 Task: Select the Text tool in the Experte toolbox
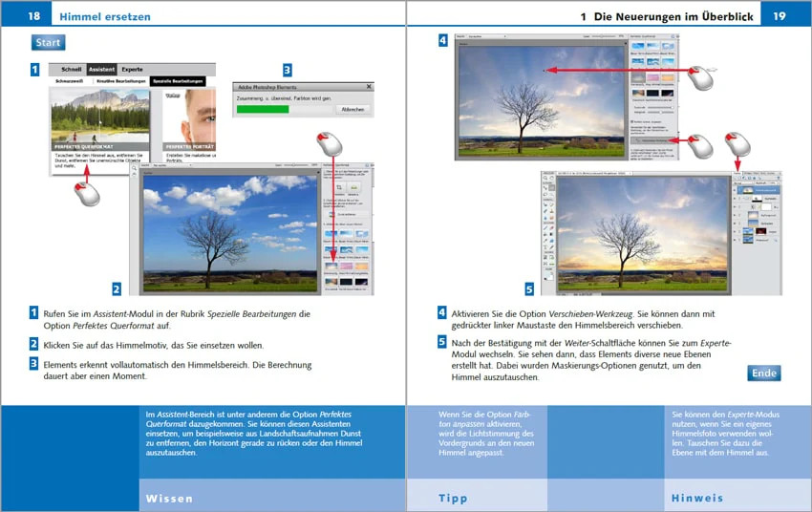(545, 245)
